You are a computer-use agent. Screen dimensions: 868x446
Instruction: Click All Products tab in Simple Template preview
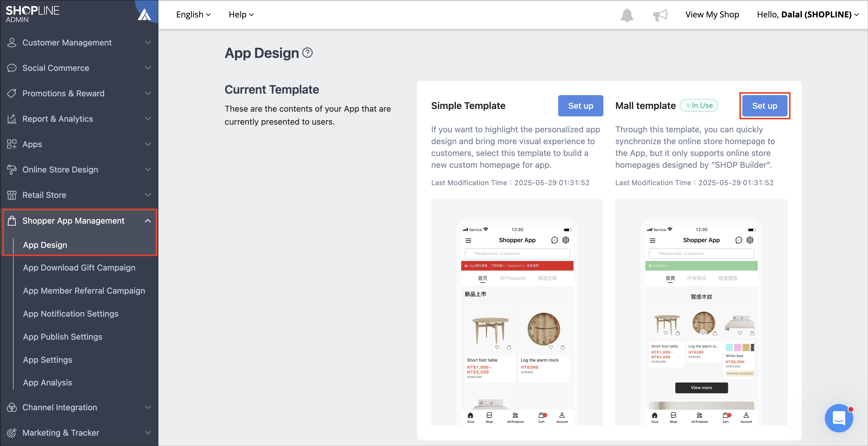click(x=512, y=278)
